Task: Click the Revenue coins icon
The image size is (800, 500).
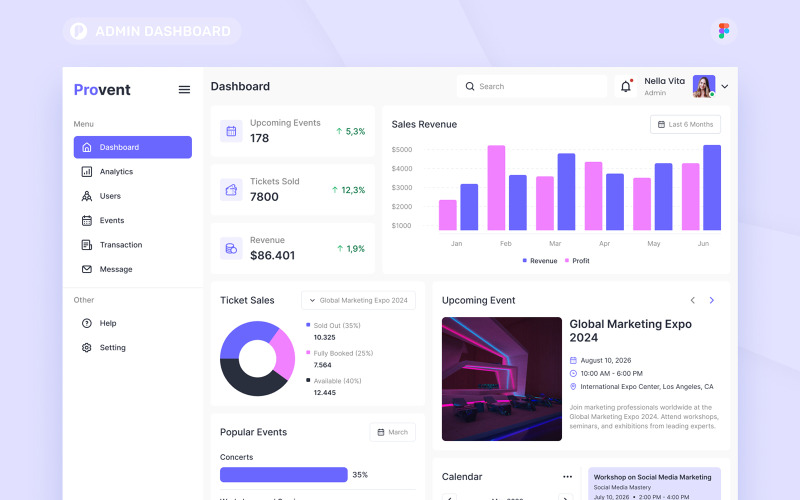Action: 231,248
